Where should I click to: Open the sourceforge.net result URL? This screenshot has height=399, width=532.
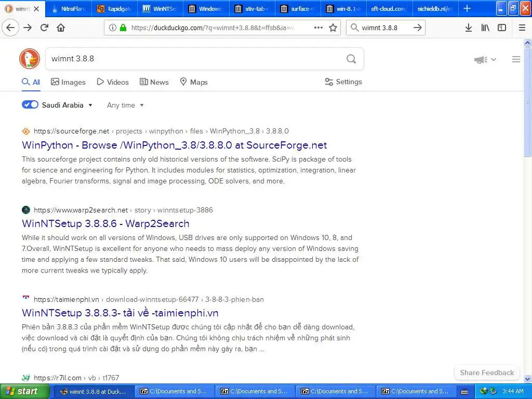click(x=161, y=131)
